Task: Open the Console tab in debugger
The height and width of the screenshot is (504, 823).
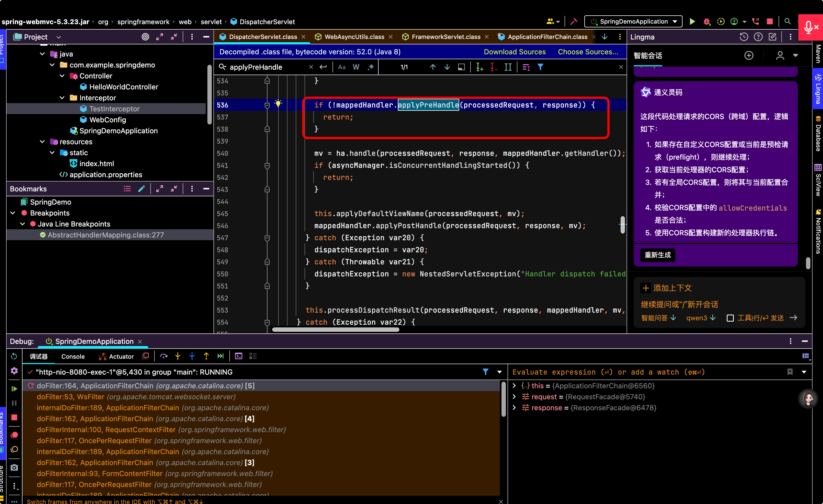Action: coord(73,356)
